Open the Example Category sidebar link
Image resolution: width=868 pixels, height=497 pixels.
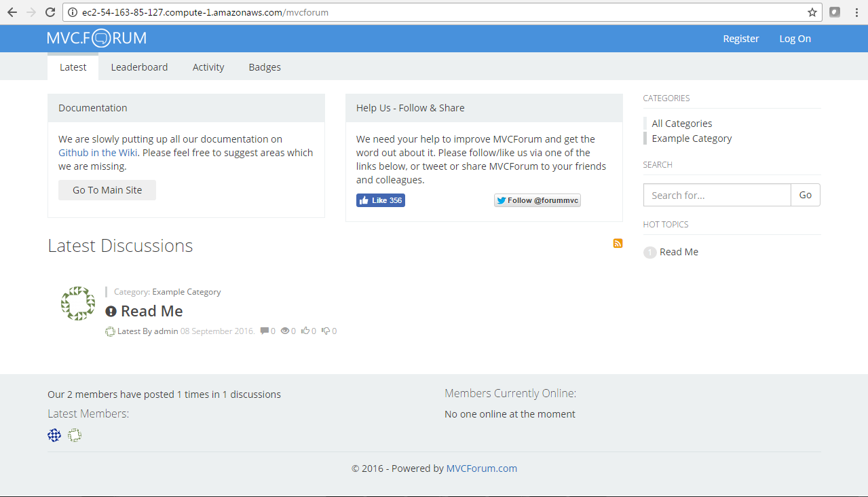point(692,139)
